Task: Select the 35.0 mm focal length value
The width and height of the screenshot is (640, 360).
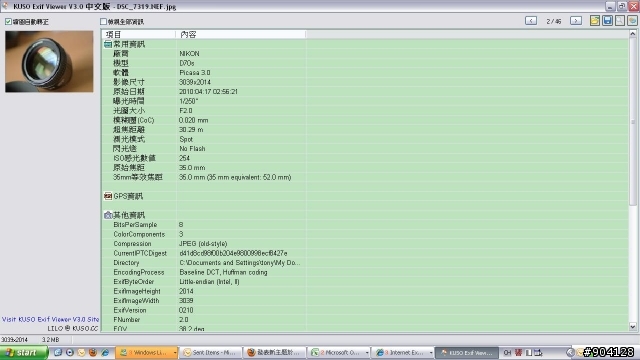Action: (192, 168)
